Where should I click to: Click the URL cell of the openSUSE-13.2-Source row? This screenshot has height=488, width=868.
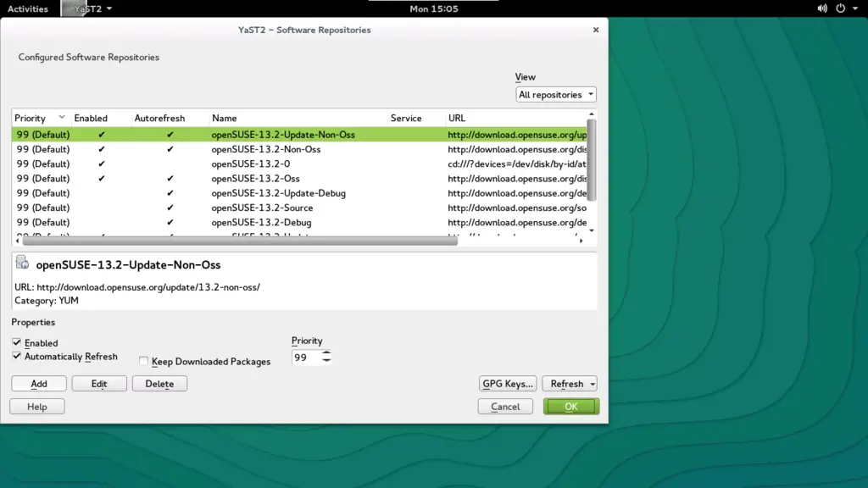click(x=517, y=208)
